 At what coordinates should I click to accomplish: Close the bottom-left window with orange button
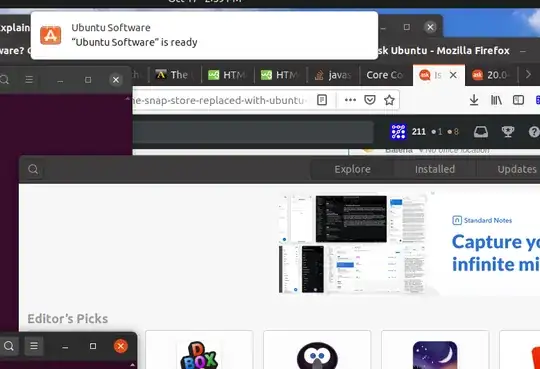pyautogui.click(x=121, y=346)
